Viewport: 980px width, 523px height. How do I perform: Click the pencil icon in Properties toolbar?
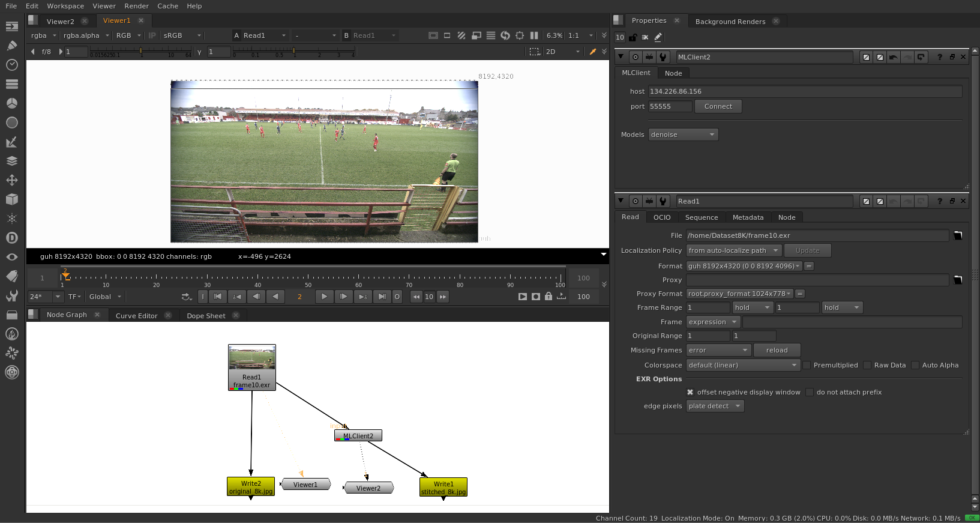pyautogui.click(x=658, y=37)
